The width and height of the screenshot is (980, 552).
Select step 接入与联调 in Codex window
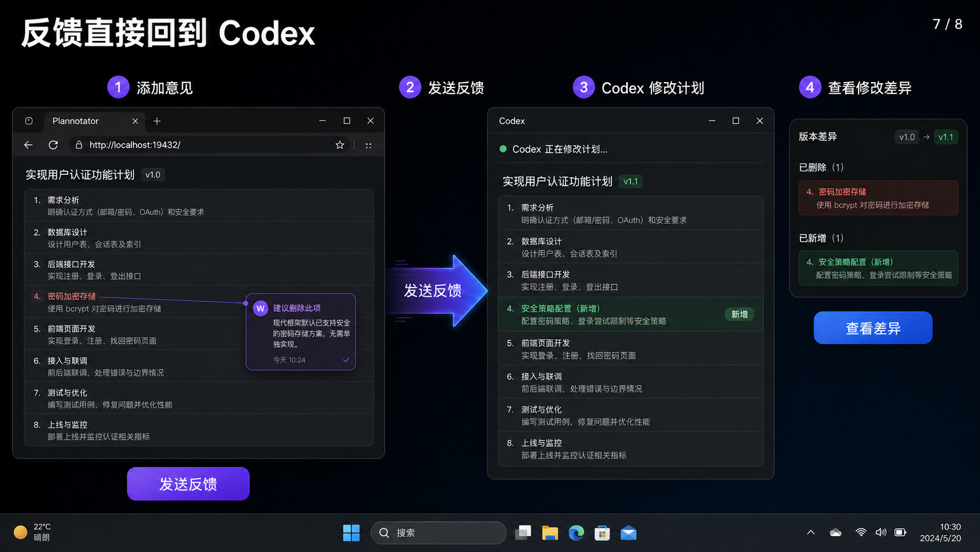[x=631, y=382]
